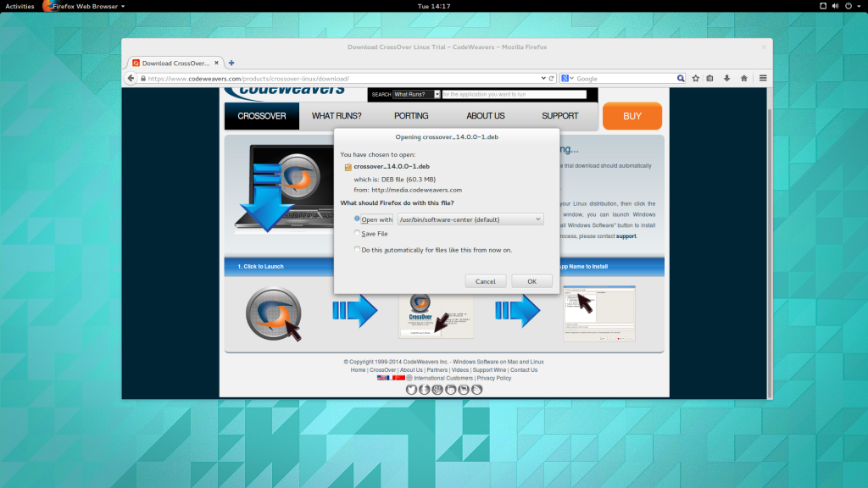Show bookmarks list icon
Image resolution: width=868 pixels, height=488 pixels.
[x=709, y=79]
